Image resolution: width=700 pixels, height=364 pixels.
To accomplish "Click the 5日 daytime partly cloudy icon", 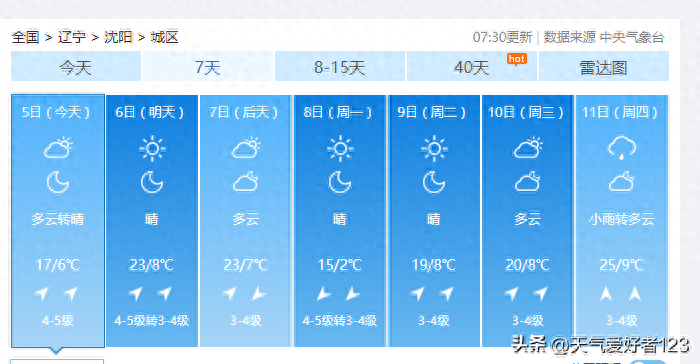I will coord(58,148).
